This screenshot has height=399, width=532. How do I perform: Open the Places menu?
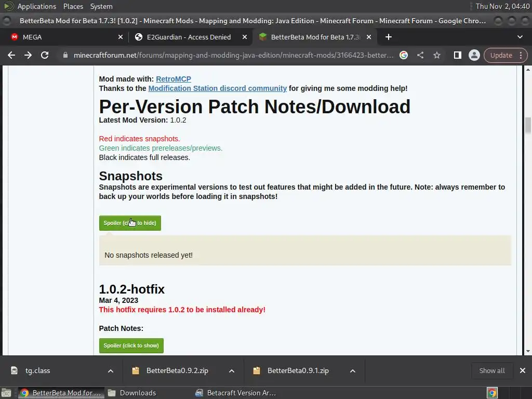(73, 6)
